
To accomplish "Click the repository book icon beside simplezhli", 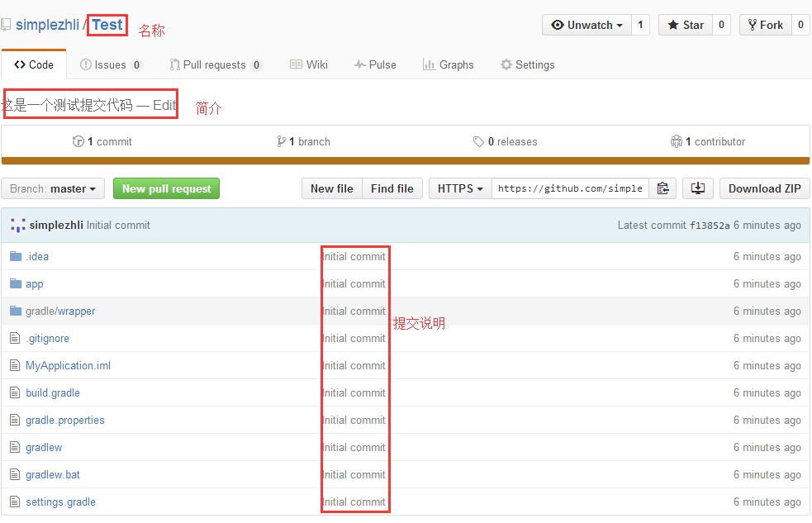I will [6, 25].
